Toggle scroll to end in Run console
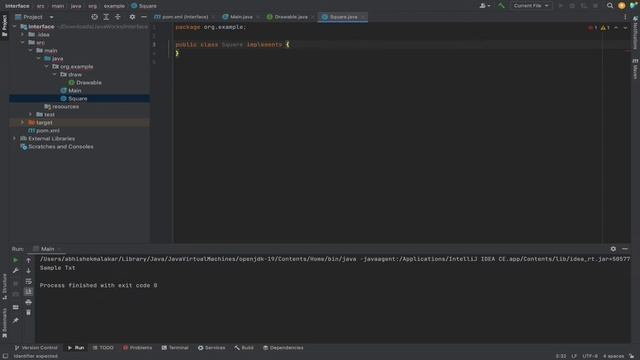Image resolution: width=640 pixels, height=360 pixels. [28, 291]
